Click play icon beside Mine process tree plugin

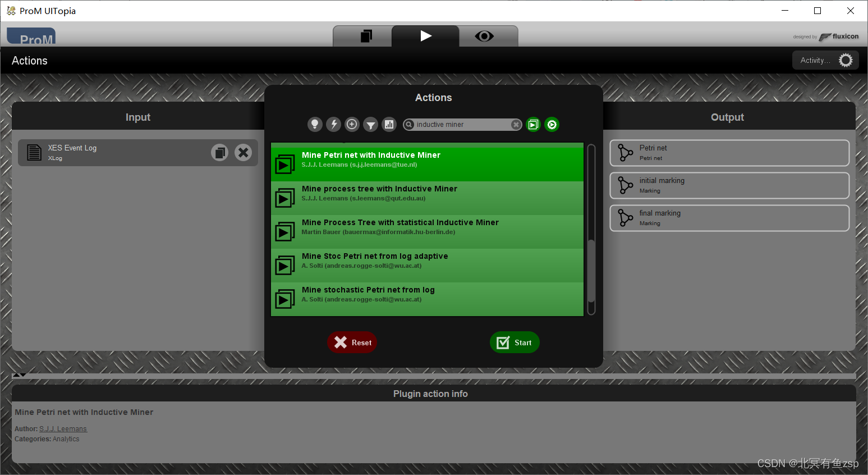point(284,198)
